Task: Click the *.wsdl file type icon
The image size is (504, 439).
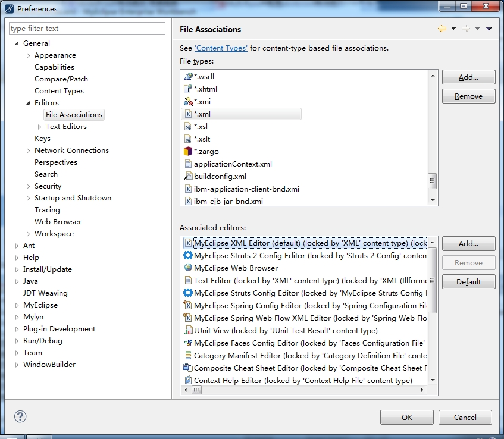Action: tap(187, 77)
